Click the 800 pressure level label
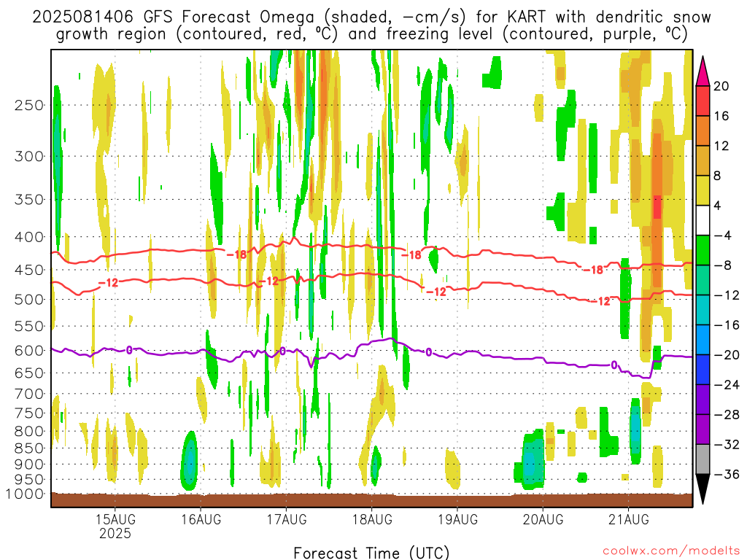The image size is (747, 560). click(28, 432)
